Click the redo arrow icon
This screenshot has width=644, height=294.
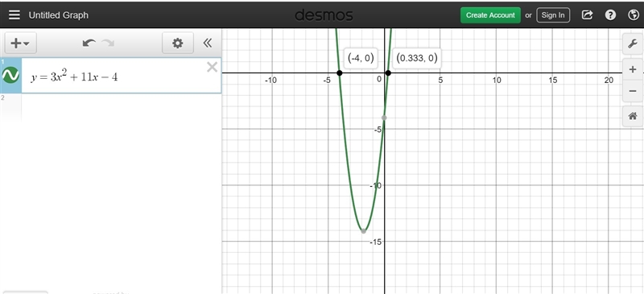pyautogui.click(x=108, y=43)
